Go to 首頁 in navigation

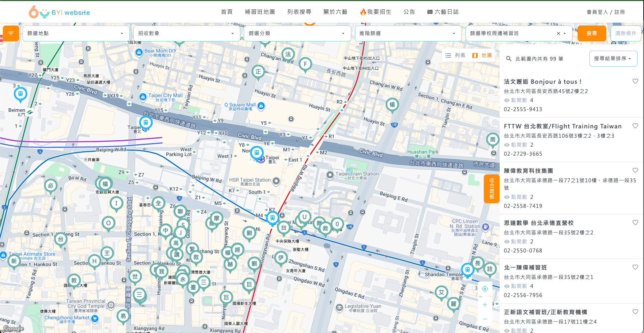point(227,12)
